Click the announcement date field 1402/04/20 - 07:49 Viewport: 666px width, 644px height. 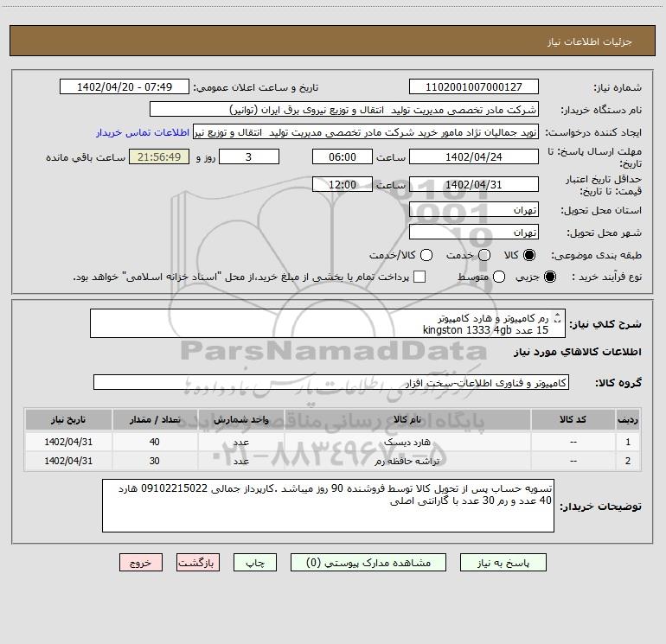(125, 87)
